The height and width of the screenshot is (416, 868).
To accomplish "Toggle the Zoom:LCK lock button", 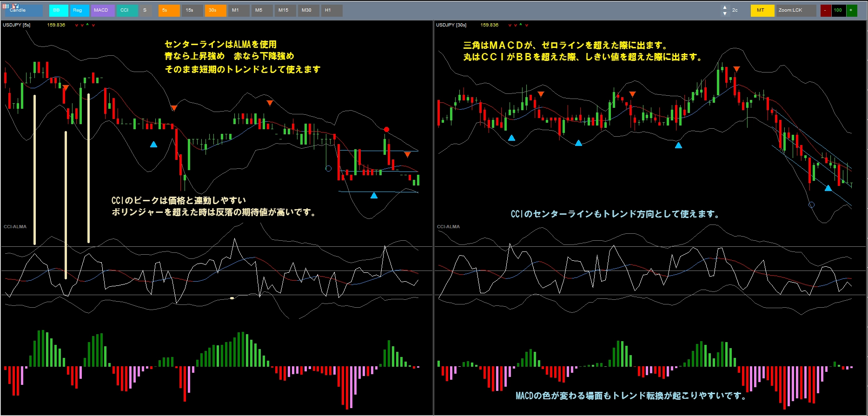I will [x=796, y=11].
